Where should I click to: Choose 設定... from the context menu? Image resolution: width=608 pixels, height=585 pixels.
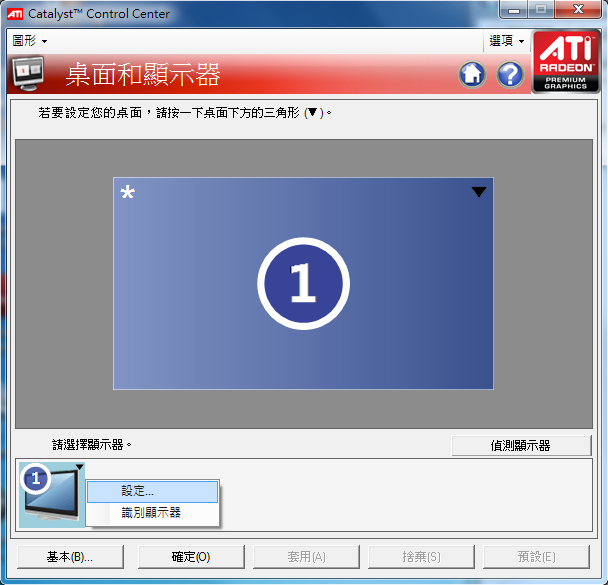152,492
